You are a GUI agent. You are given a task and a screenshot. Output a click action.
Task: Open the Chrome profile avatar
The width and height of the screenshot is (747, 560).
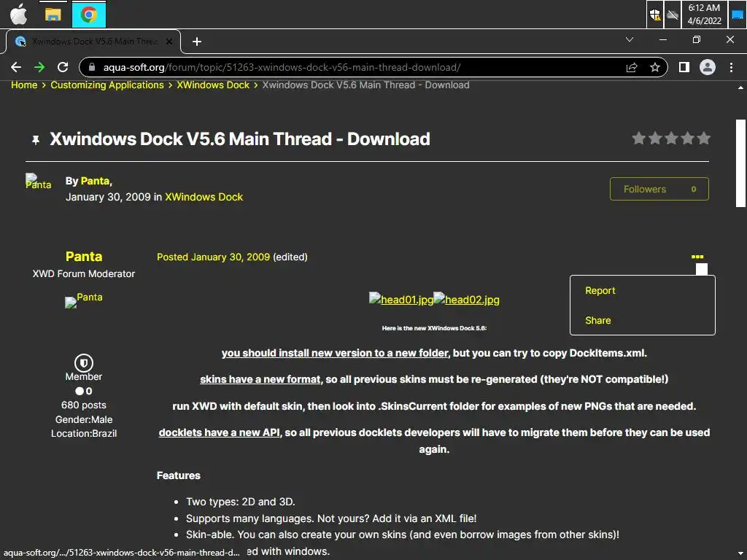click(708, 67)
